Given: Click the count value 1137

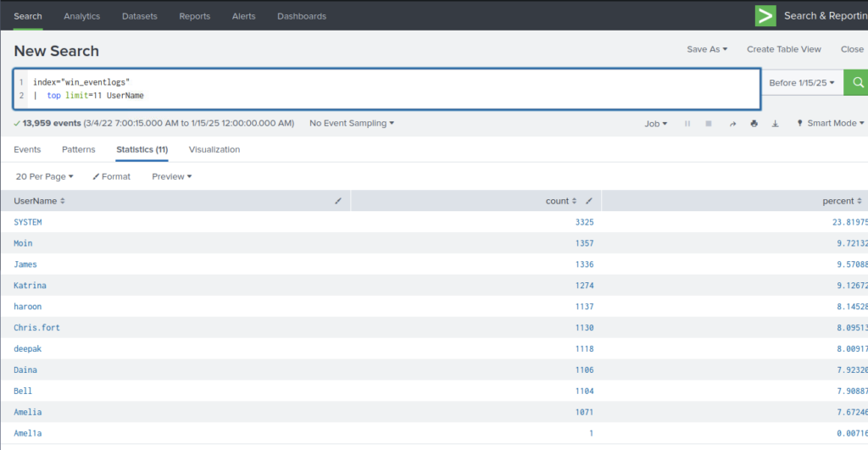Looking at the screenshot, I should 584,307.
